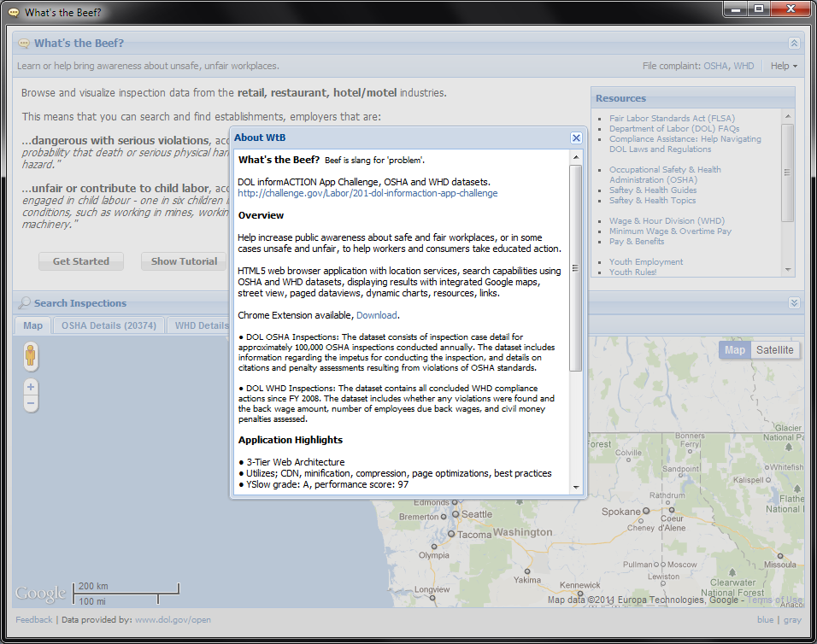
Task: Open Saftey & Health Guides link
Action: (x=653, y=190)
